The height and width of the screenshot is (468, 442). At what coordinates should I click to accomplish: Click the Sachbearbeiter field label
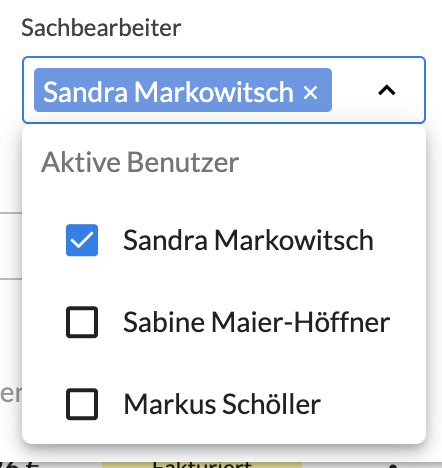(101, 27)
